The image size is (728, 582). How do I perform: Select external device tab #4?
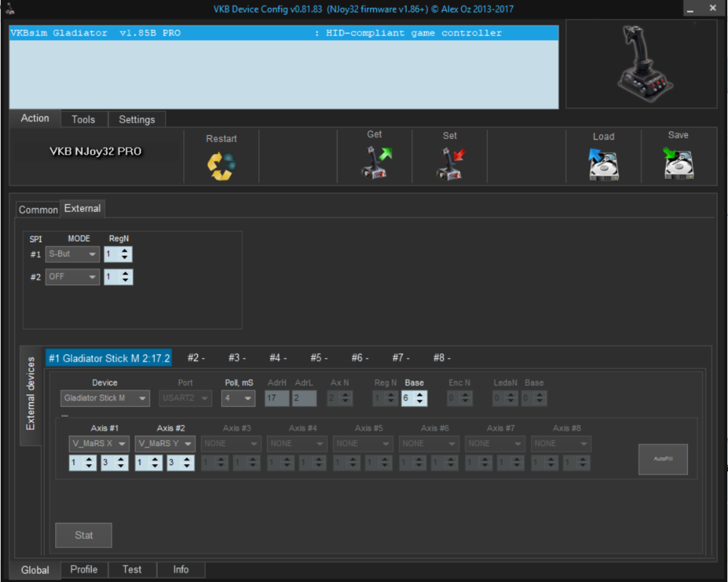(x=278, y=358)
